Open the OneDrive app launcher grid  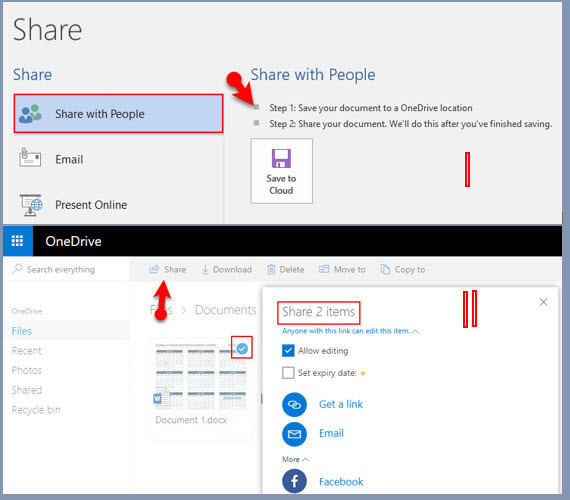(17, 241)
